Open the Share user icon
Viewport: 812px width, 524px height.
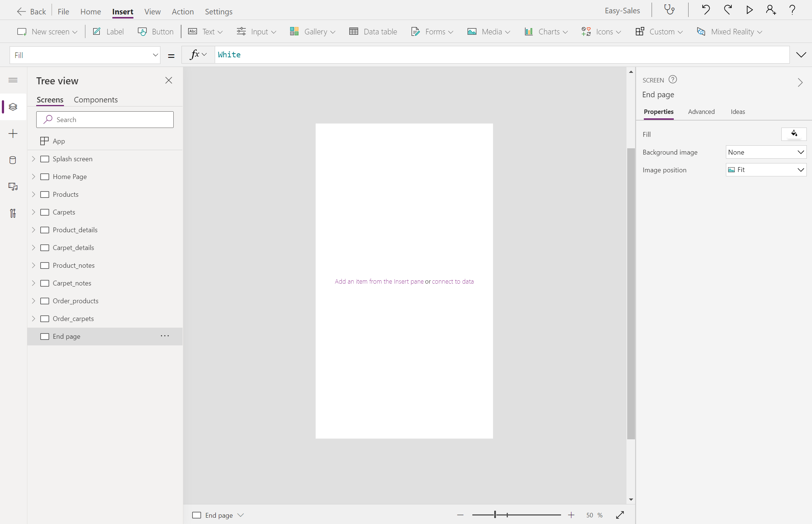[771, 10]
